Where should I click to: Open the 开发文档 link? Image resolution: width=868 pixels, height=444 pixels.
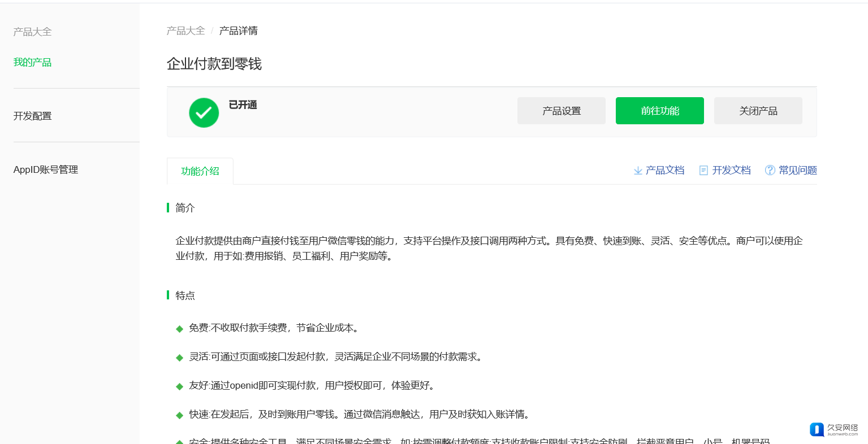pyautogui.click(x=731, y=170)
